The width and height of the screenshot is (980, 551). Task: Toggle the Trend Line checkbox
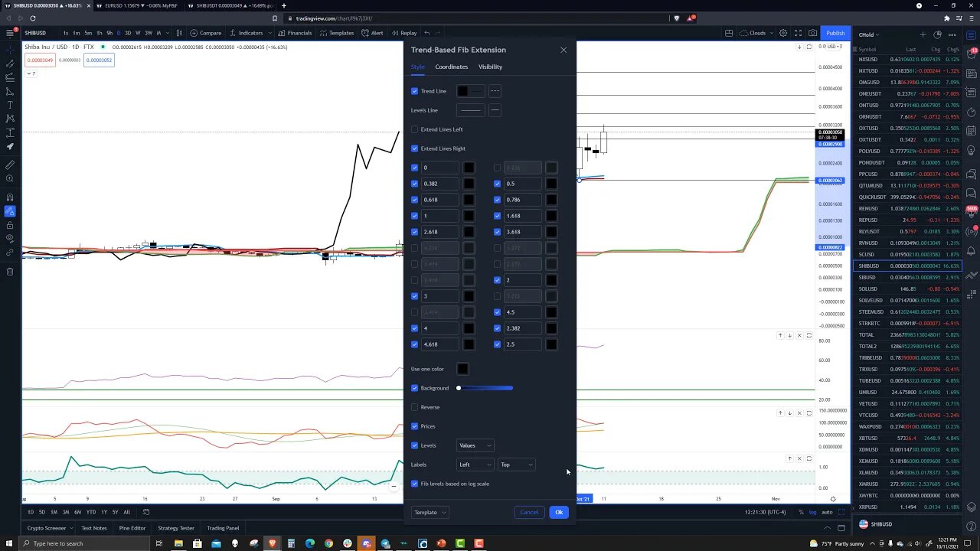415,91
